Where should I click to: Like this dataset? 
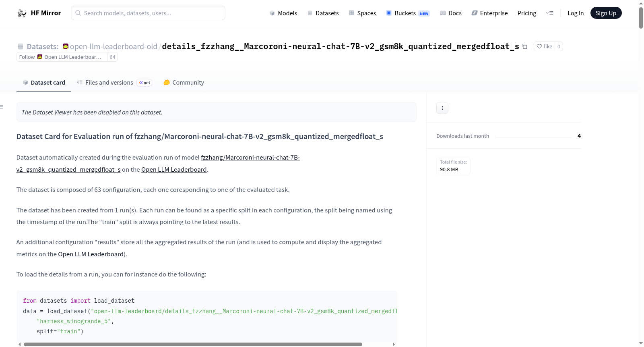point(544,46)
